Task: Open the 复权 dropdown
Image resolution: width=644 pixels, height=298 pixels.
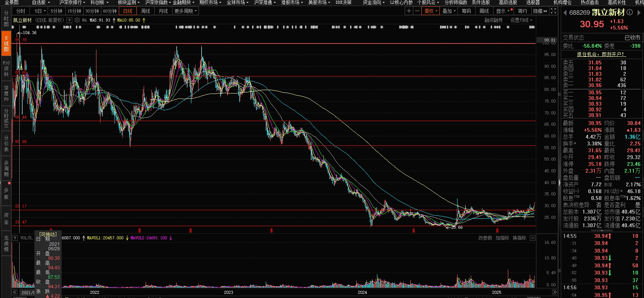Action: pos(431,11)
